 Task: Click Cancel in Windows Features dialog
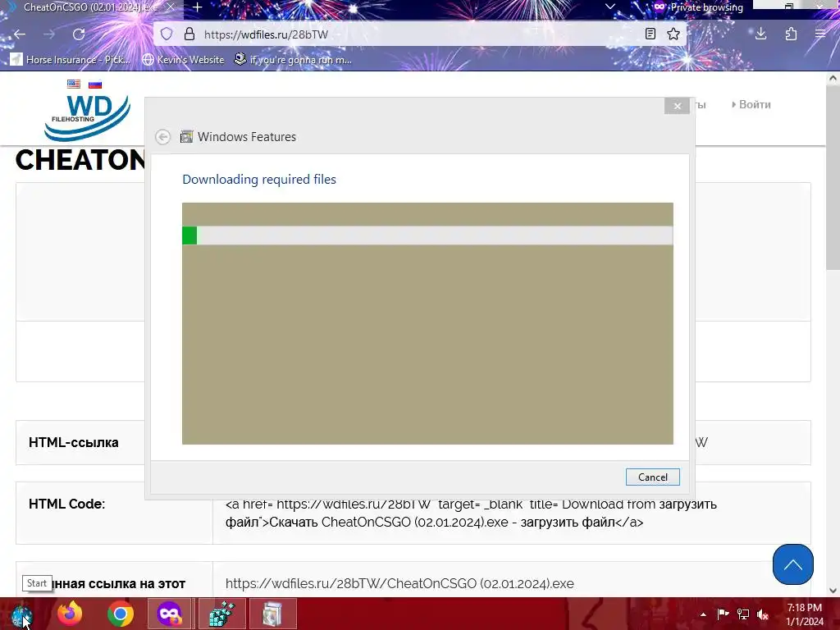click(x=652, y=477)
